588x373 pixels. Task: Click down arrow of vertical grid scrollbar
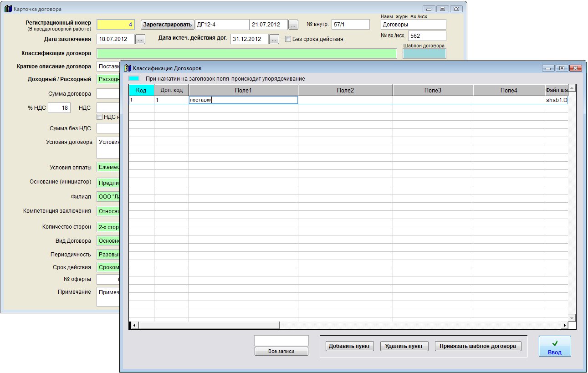pos(572,317)
